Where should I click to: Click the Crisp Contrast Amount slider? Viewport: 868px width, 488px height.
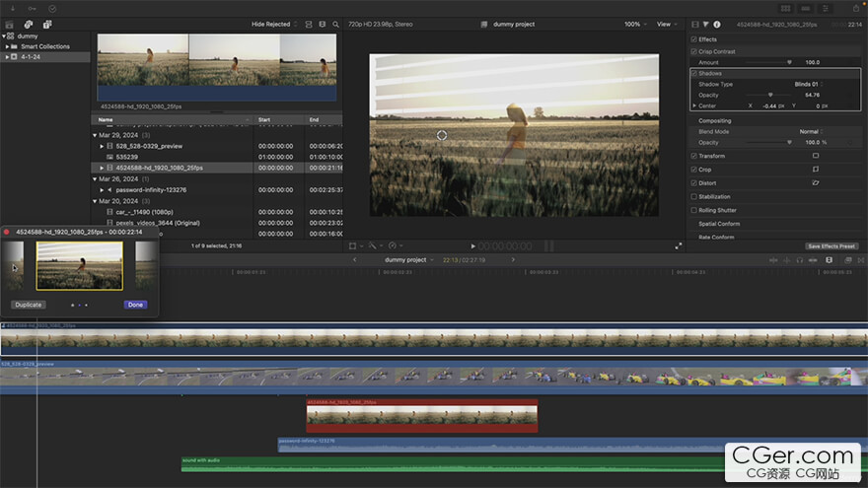coord(769,62)
